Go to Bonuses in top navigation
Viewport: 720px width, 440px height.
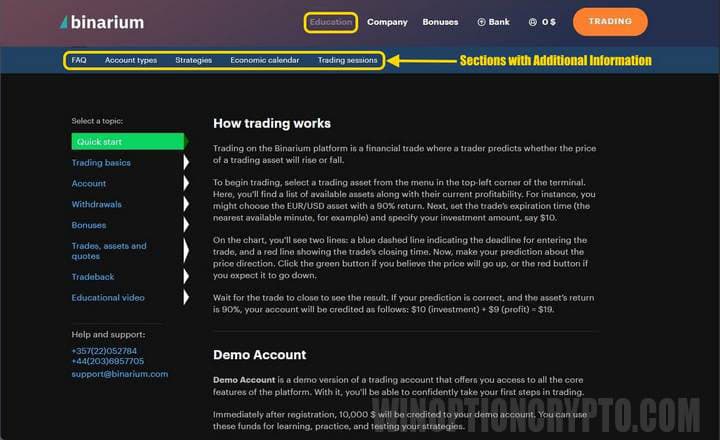tap(440, 22)
